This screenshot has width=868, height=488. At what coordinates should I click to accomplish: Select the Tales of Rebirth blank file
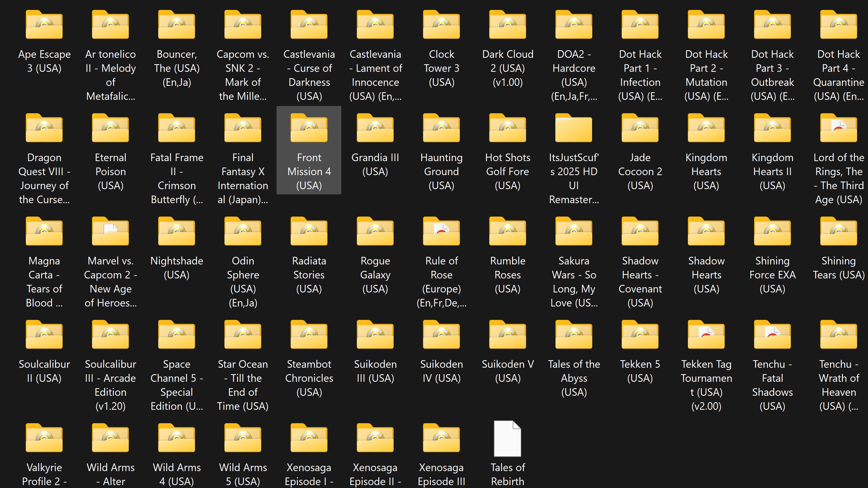(508, 438)
